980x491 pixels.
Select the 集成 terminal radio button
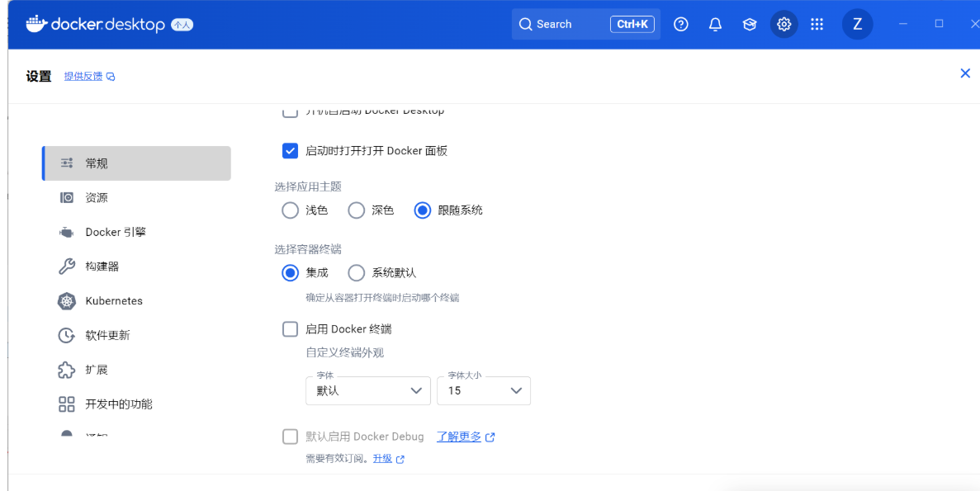tap(290, 273)
